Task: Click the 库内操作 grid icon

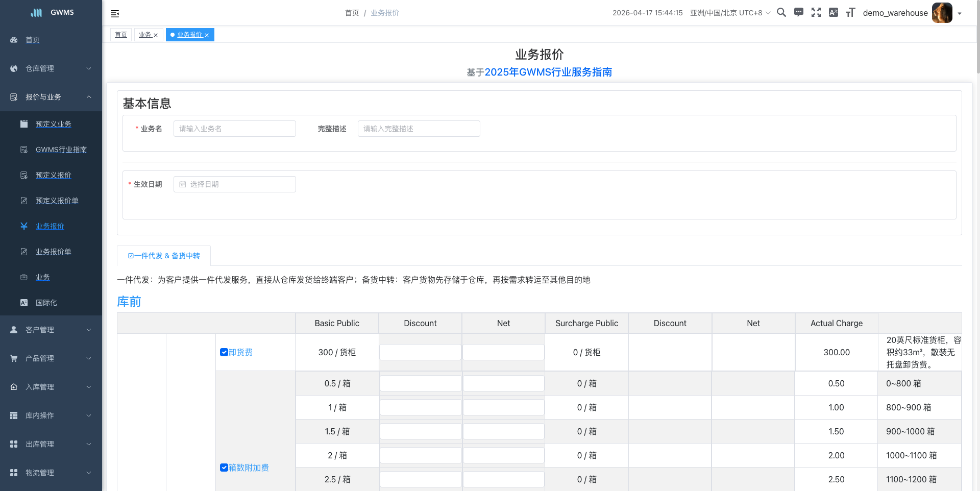Action: (x=14, y=415)
